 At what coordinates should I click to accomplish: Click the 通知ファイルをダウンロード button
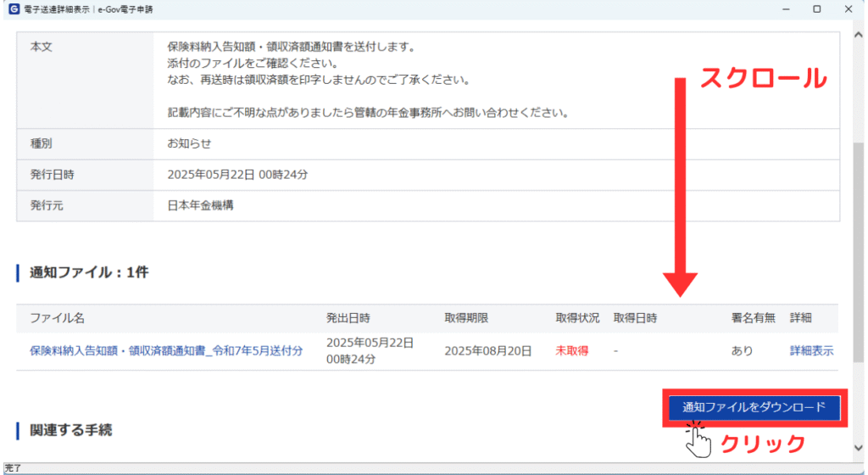[754, 407]
